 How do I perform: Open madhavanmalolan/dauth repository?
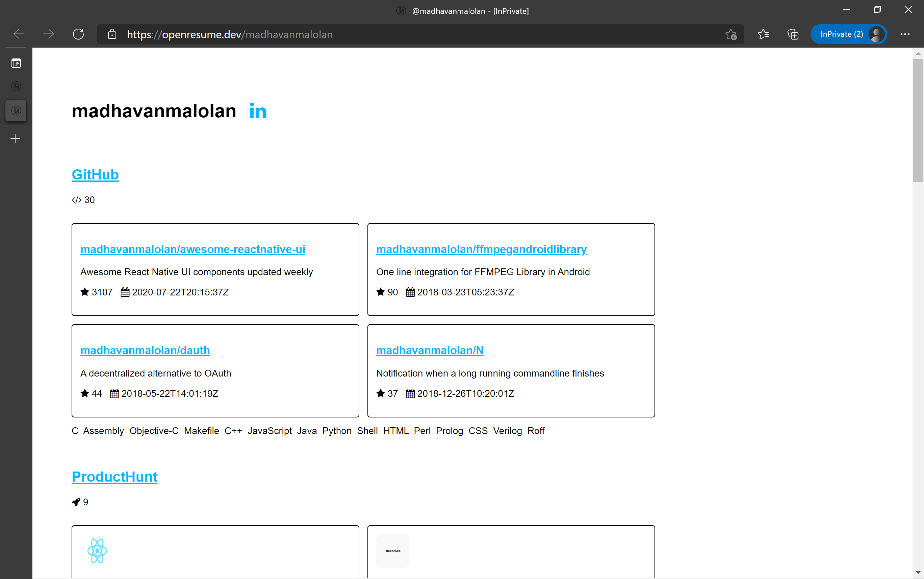pos(145,351)
